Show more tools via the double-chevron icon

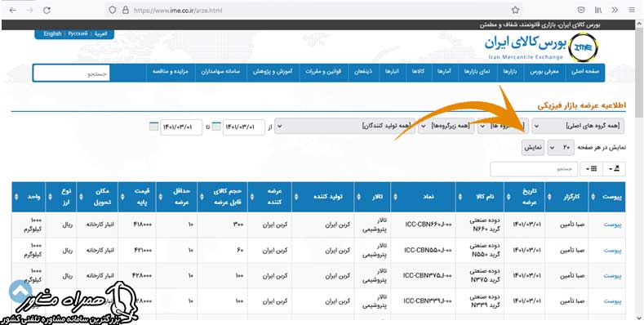click(x=615, y=11)
